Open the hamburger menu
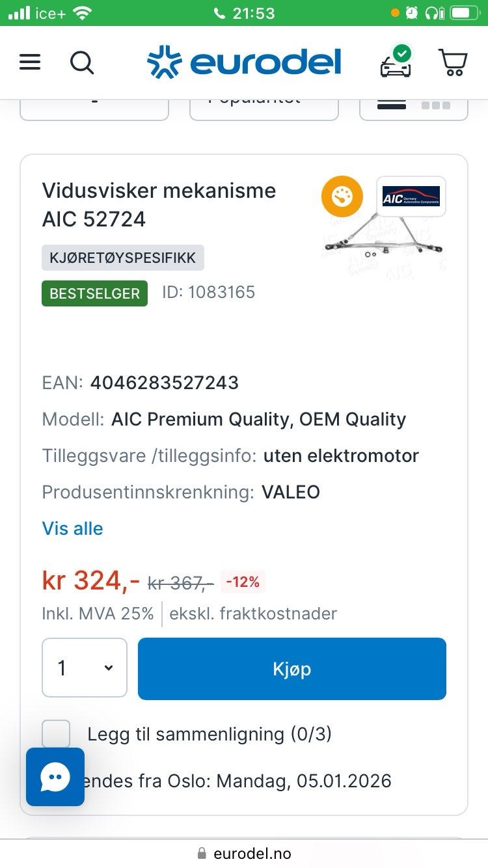Image resolution: width=488 pixels, height=868 pixels. pos(30,62)
